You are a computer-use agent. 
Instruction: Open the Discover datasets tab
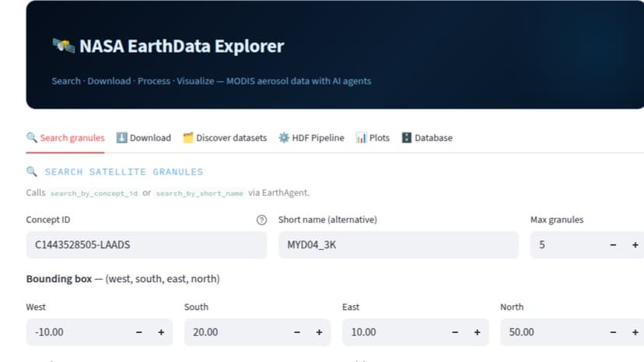pyautogui.click(x=225, y=138)
